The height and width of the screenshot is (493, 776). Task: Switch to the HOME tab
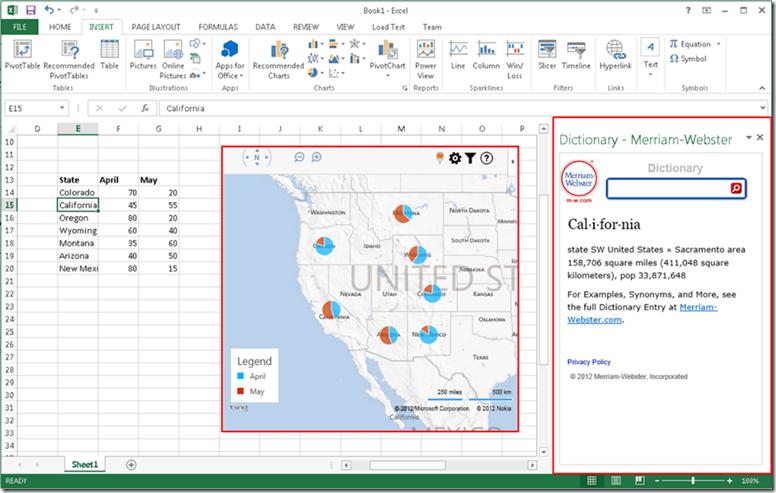point(60,27)
